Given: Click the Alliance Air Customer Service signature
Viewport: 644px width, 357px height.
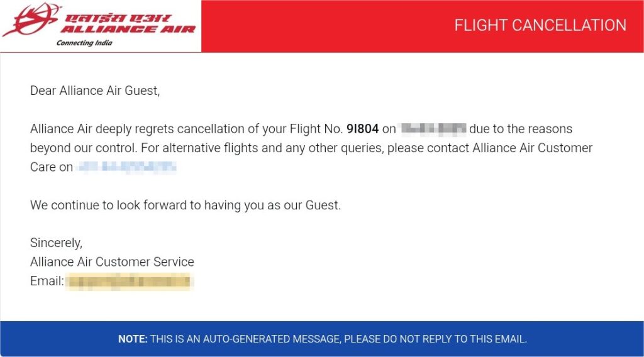Looking at the screenshot, I should (112, 262).
